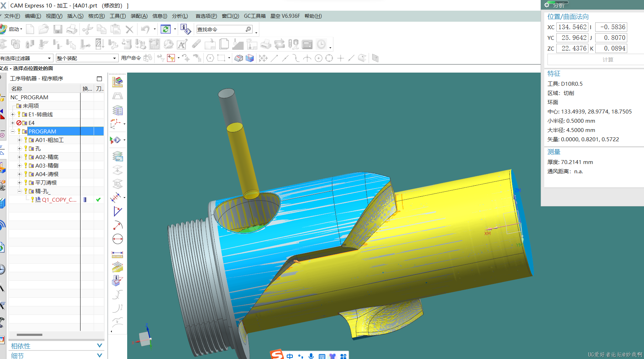Click the 计算 button in analysis panel
This screenshot has height=359, width=644.
pyautogui.click(x=608, y=59)
